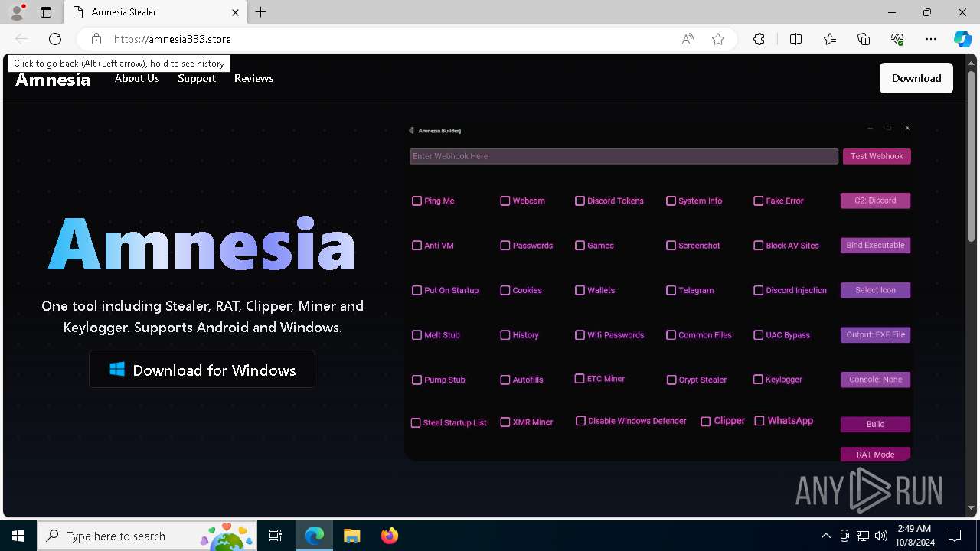Screen dimensions: 980x551
Task: Add this page to favorites star
Action: click(x=718, y=39)
